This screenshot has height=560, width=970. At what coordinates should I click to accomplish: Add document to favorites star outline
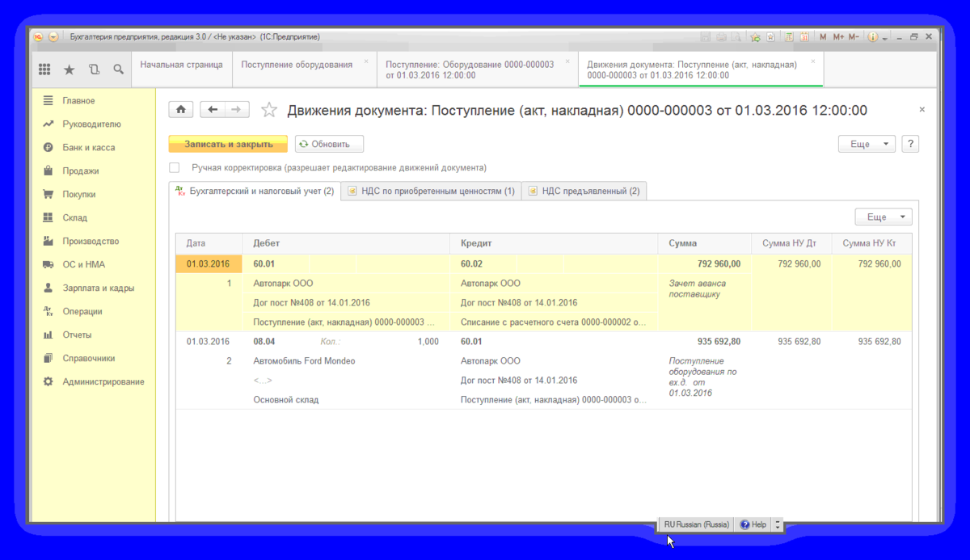[x=269, y=110]
